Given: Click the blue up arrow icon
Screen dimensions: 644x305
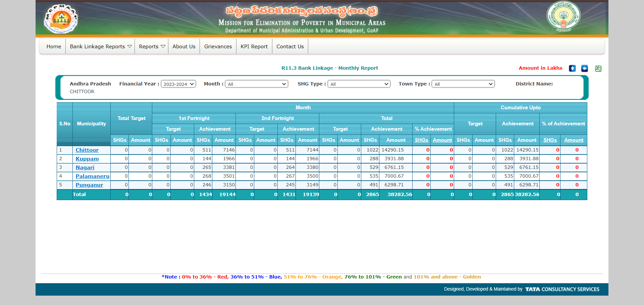Looking at the screenshot, I should pyautogui.click(x=573, y=68).
